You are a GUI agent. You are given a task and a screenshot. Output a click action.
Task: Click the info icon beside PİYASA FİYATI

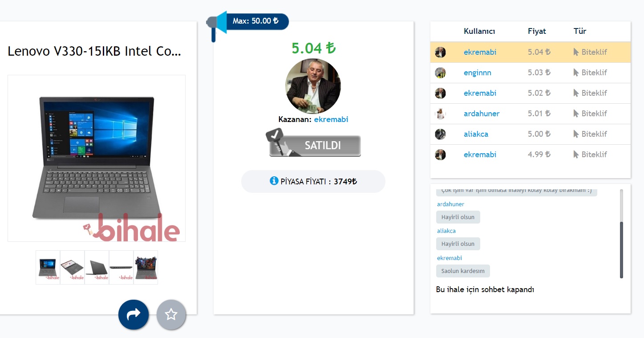[x=274, y=181]
